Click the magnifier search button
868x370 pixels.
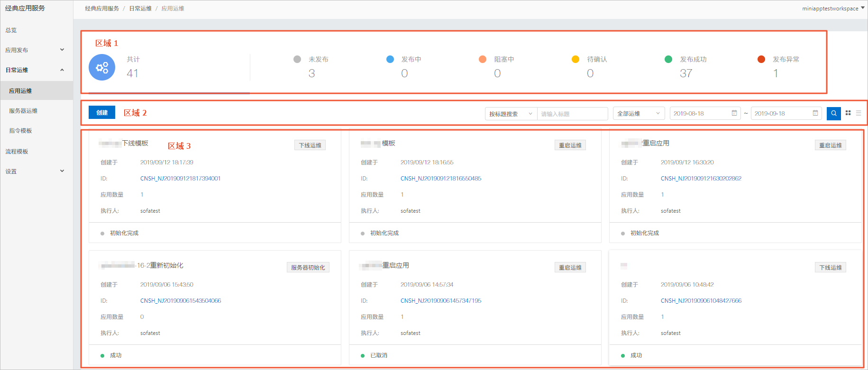point(833,113)
